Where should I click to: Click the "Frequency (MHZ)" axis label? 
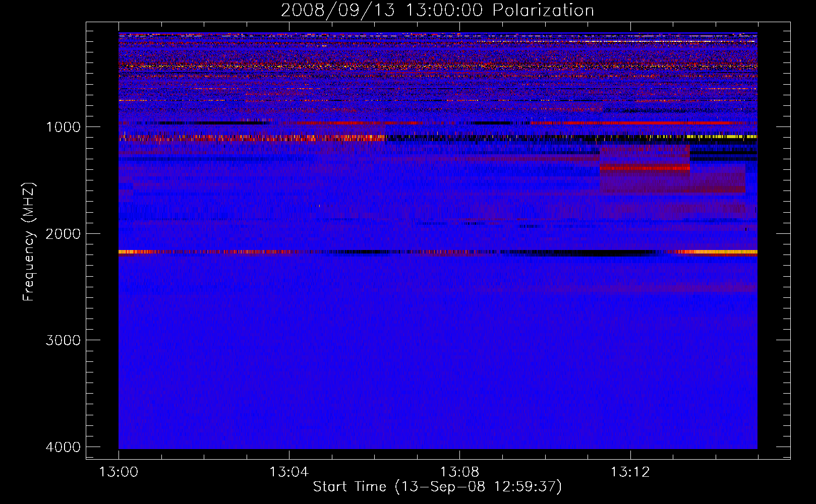pyautogui.click(x=28, y=242)
